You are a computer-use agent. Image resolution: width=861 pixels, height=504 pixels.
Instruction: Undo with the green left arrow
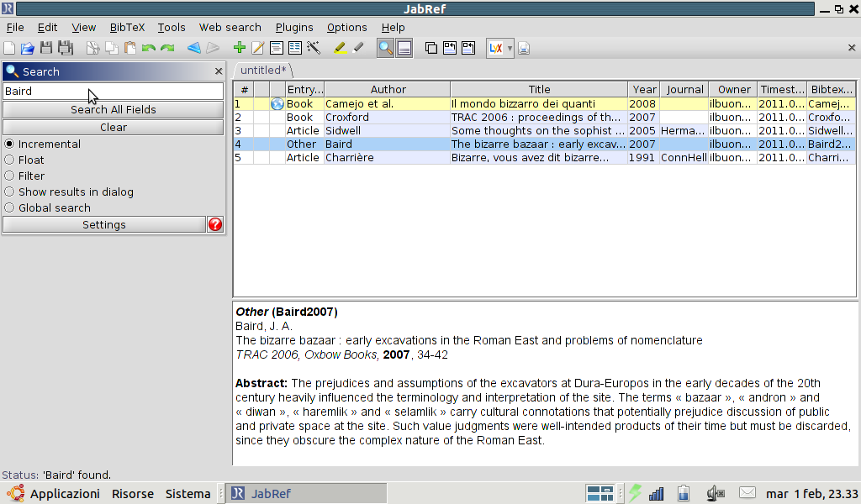click(148, 48)
